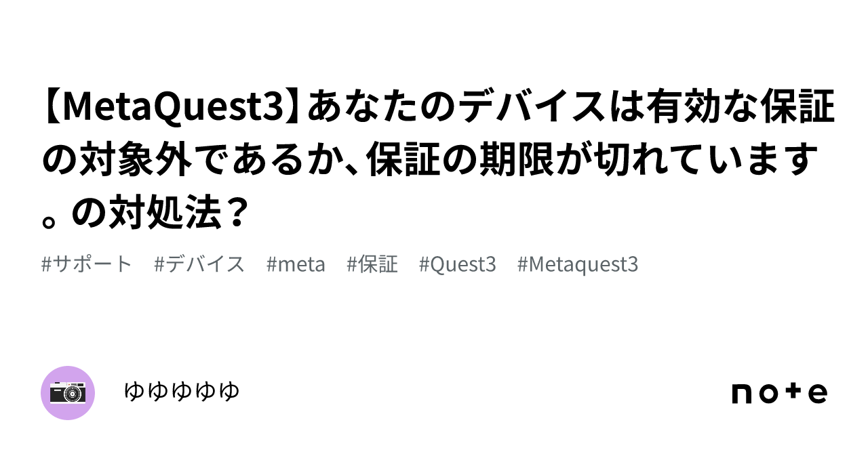
Task: Click the plus-shaped t in note logo
Action: pos(793,394)
